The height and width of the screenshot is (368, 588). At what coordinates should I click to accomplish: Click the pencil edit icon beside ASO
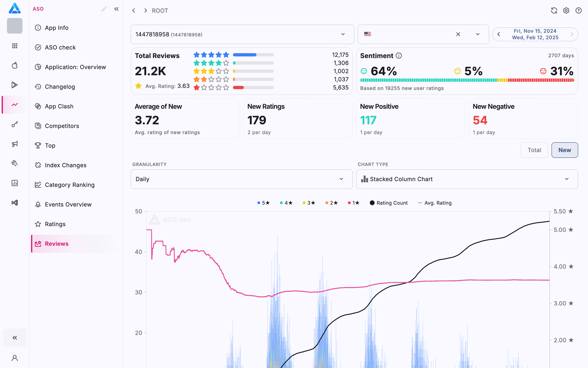click(104, 9)
